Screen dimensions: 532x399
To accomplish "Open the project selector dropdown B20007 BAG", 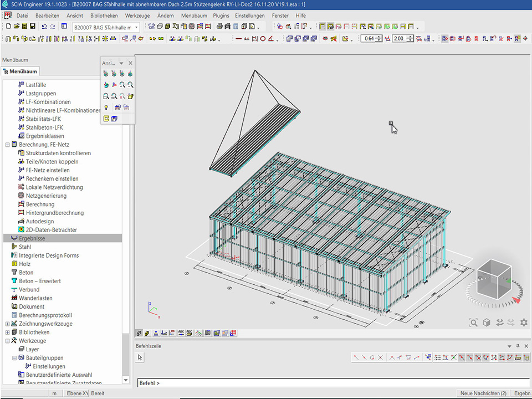I will coord(105,27).
